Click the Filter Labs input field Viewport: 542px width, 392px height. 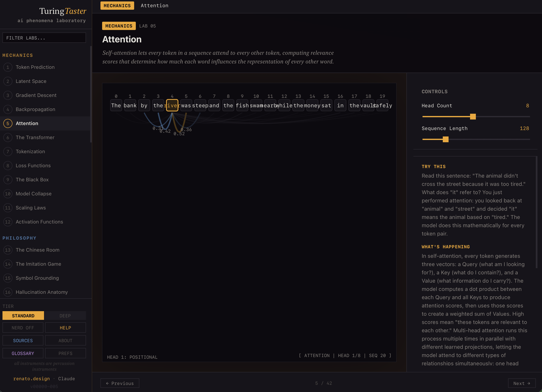[x=44, y=38]
